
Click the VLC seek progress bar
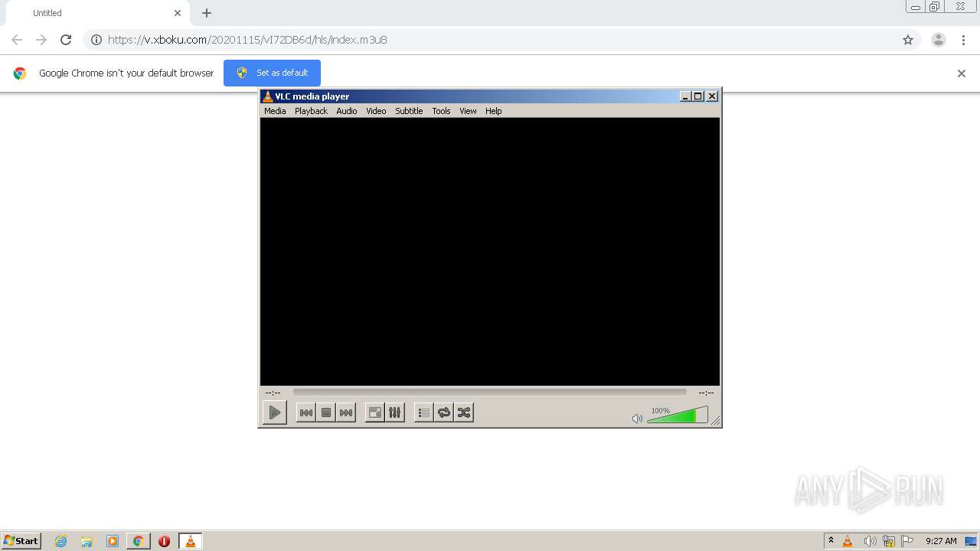point(489,392)
